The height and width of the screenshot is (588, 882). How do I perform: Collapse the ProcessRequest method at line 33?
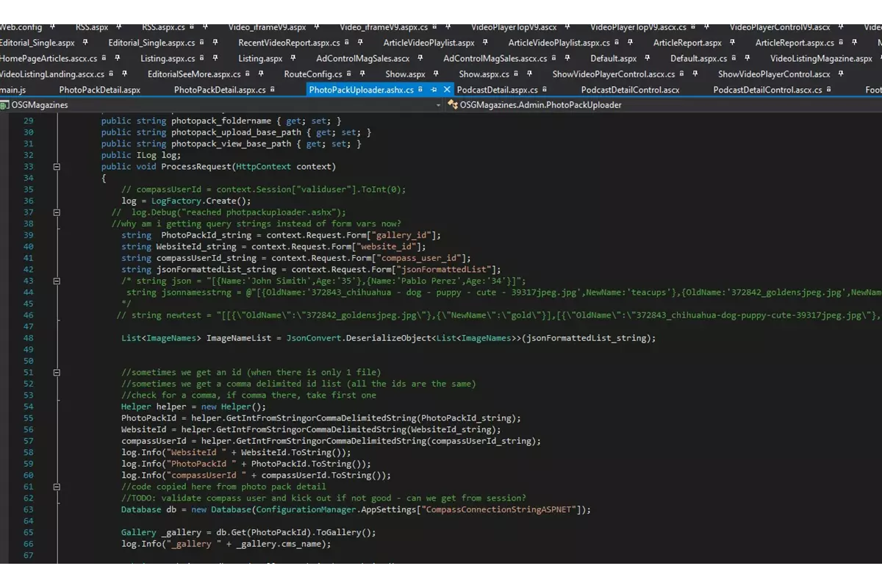click(57, 167)
